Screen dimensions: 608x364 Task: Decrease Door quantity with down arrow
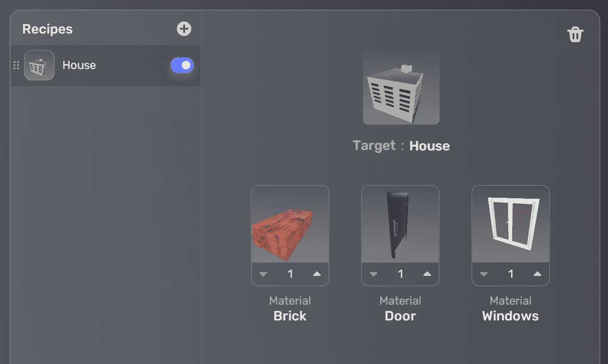point(374,274)
